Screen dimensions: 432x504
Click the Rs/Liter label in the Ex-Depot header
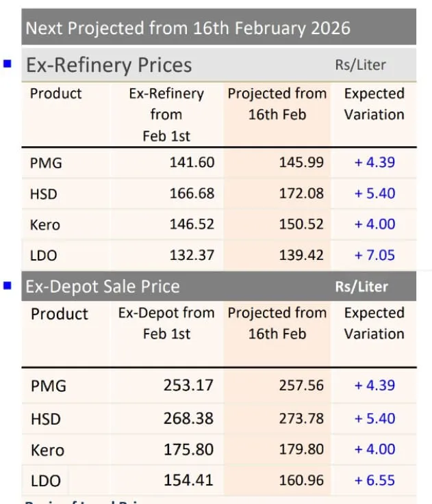point(361,287)
